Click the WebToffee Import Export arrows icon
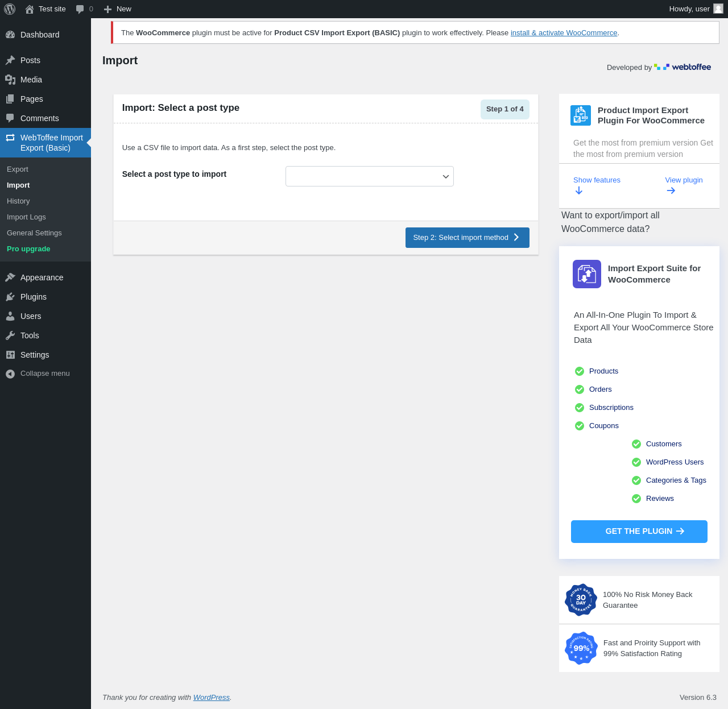 [10, 138]
